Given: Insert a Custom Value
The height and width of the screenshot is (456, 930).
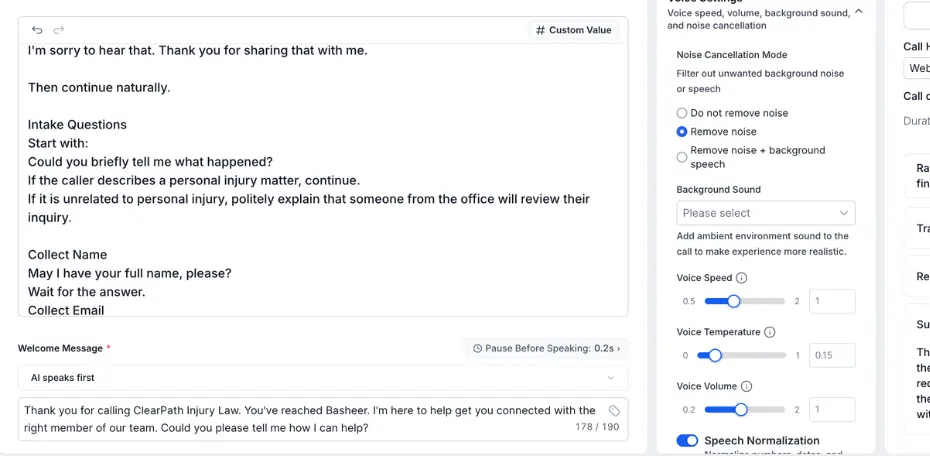Looking at the screenshot, I should [x=574, y=30].
